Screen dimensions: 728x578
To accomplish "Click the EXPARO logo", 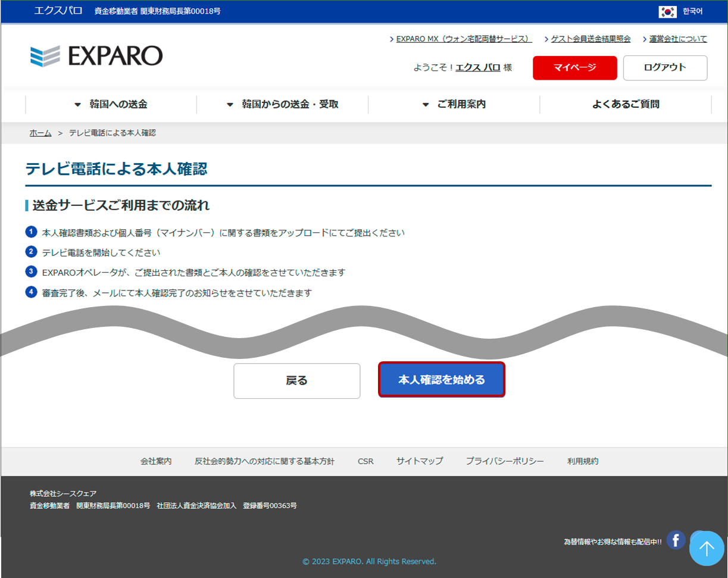I will click(x=96, y=56).
